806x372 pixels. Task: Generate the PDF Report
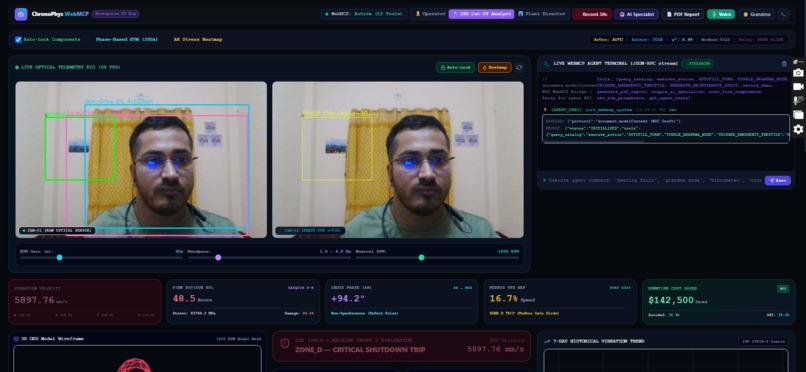683,14
